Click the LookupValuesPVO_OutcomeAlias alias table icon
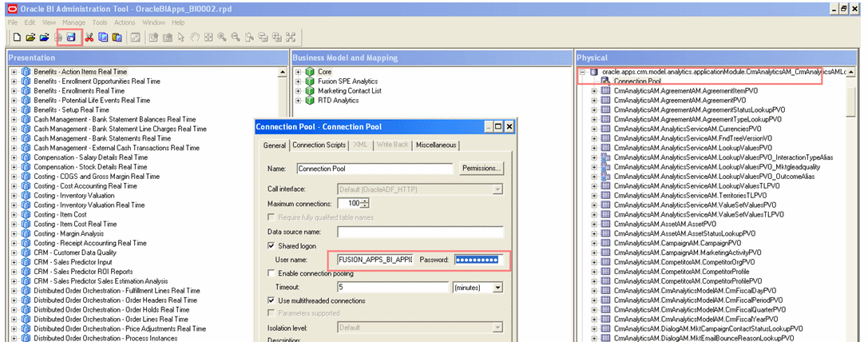 coord(605,177)
